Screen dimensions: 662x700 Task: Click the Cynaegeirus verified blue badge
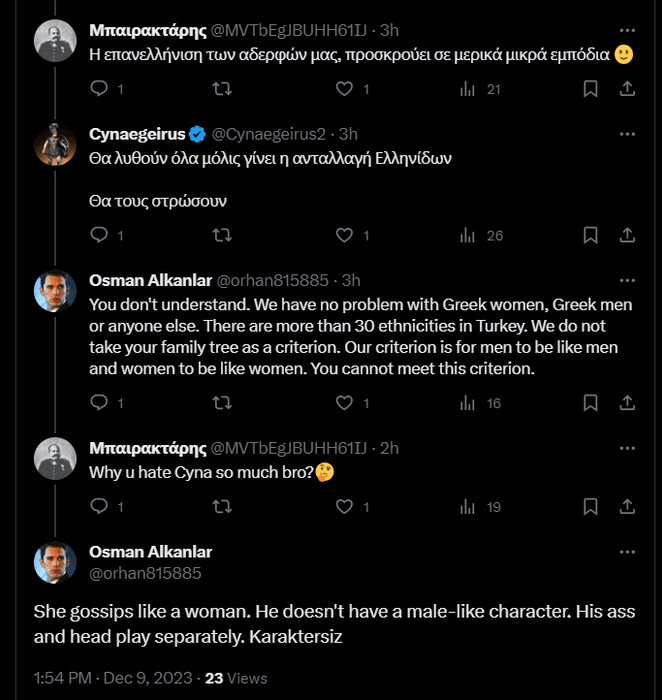[x=197, y=133]
